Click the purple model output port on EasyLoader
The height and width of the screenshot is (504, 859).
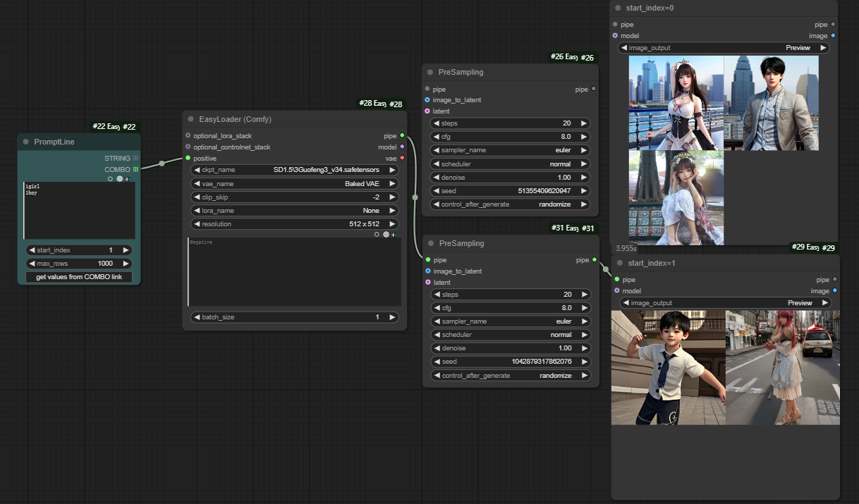(x=402, y=147)
